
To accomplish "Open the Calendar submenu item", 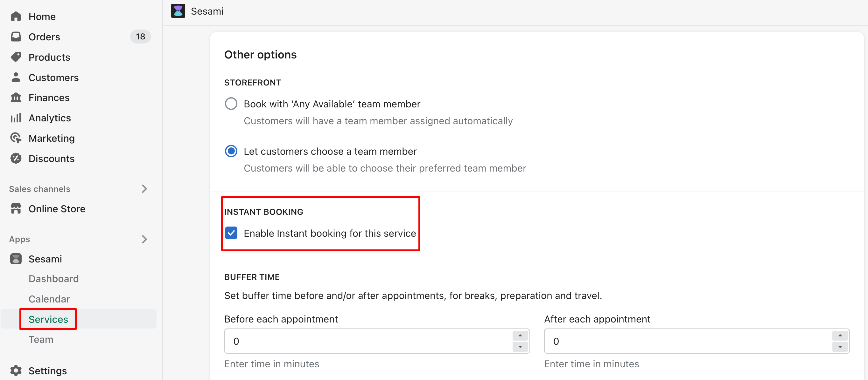I will tap(49, 299).
